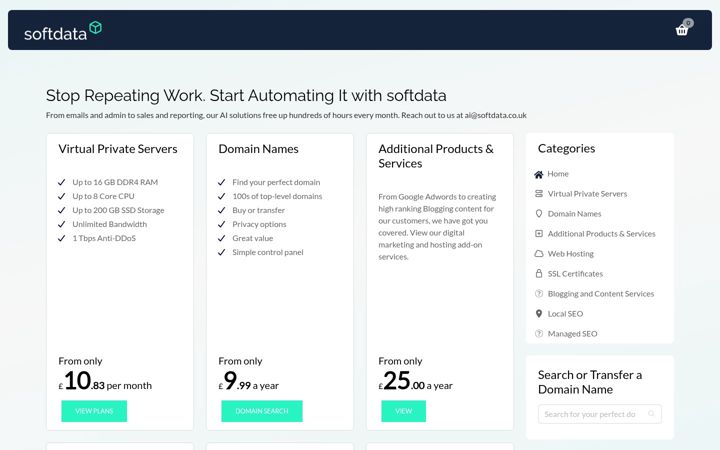Click checkmark beside Find your perfect domain
Viewport: 720px width, 450px height.
[x=221, y=182]
